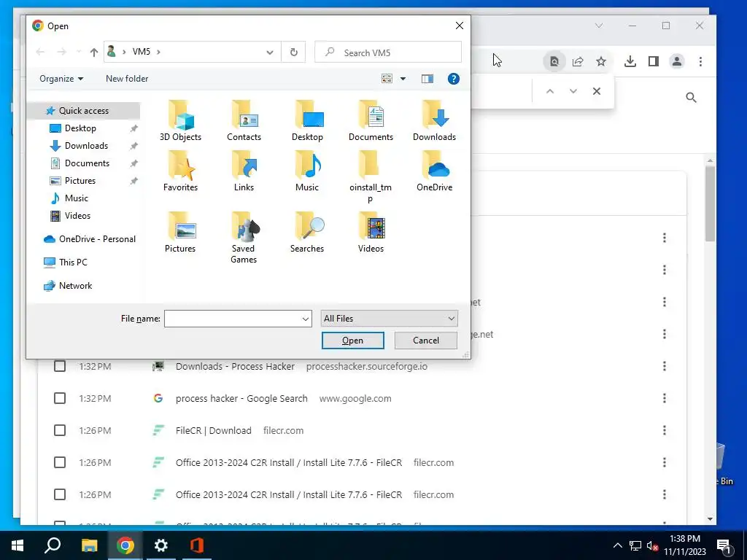Select OneDrive - Personal in sidebar
The image size is (747, 560).
click(x=90, y=239)
